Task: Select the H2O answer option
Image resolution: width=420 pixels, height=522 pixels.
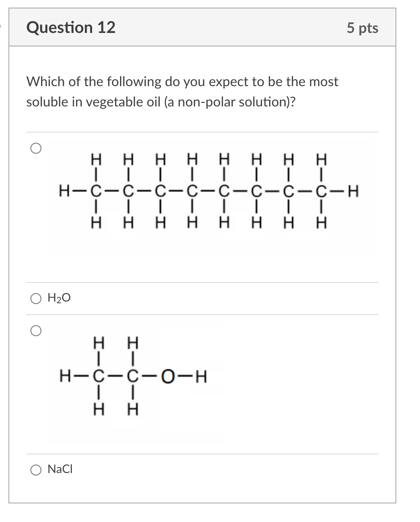Action: pos(36,298)
